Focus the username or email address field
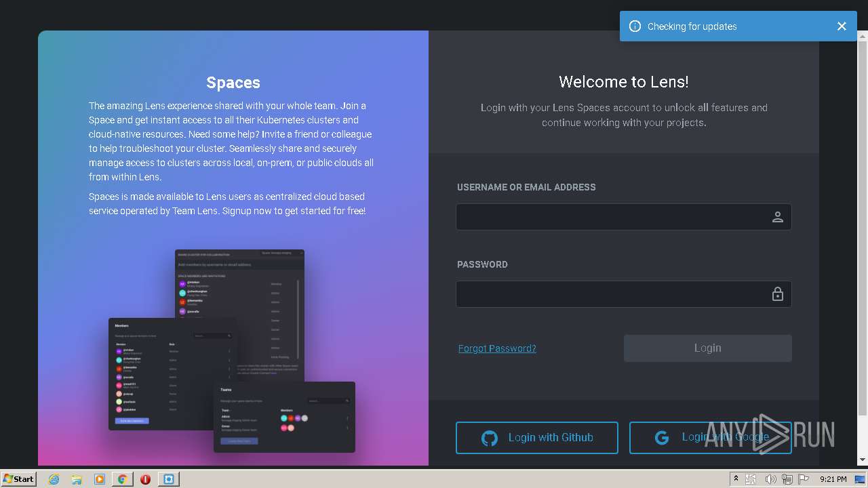868x488 pixels. [x=624, y=217]
